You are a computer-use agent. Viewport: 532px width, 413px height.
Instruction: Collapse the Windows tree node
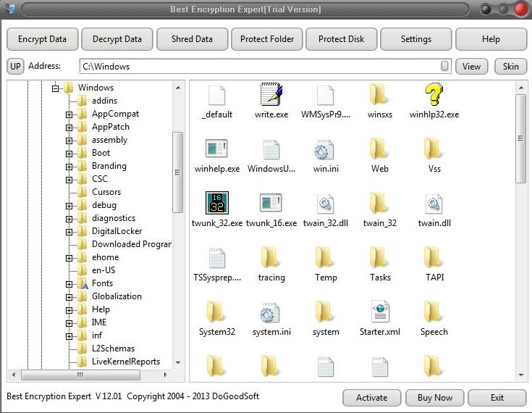[55, 88]
